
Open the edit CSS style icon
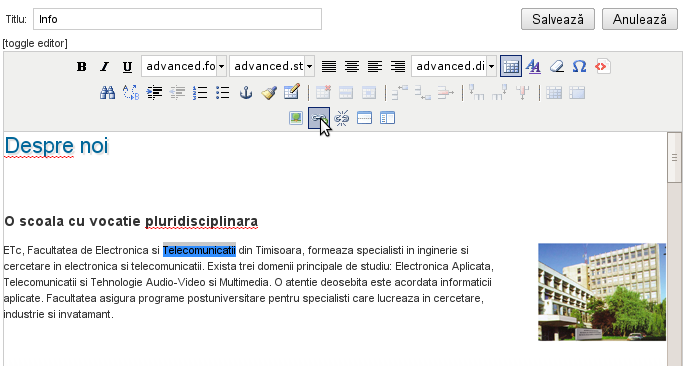click(533, 66)
